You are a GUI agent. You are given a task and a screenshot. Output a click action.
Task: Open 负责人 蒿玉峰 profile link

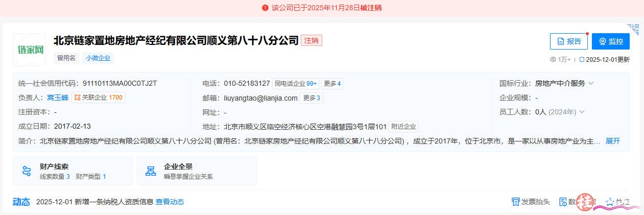tap(58, 98)
